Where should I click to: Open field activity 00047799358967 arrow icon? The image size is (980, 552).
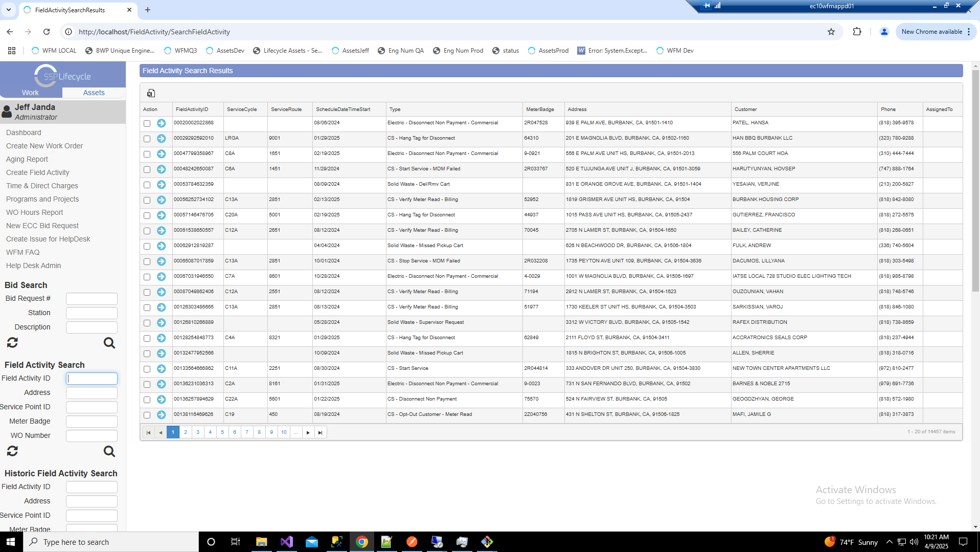click(161, 154)
